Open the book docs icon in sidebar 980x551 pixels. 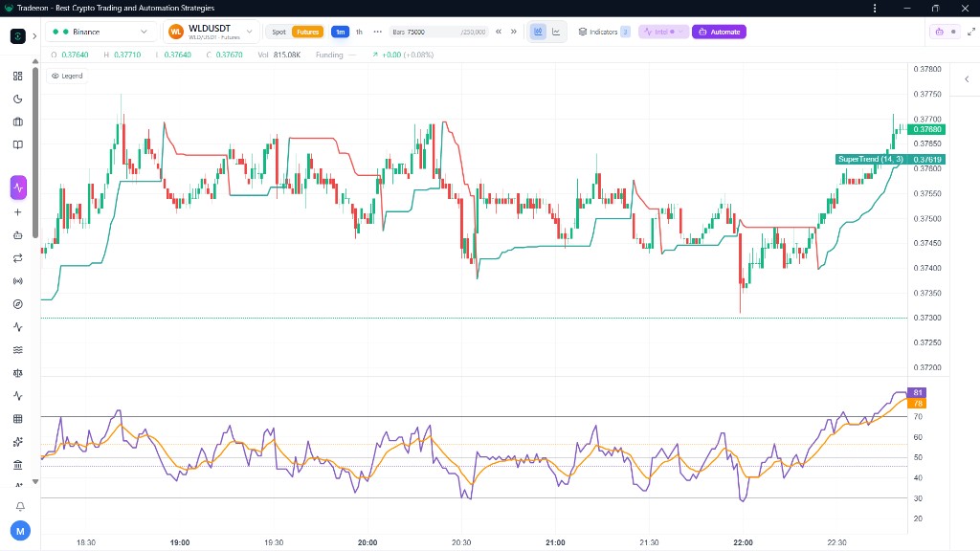click(17, 145)
